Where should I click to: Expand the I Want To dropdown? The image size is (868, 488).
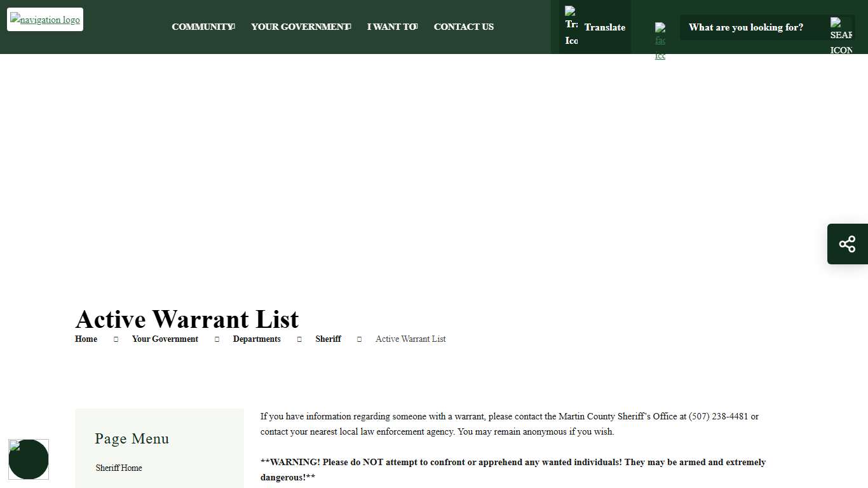tap(392, 27)
